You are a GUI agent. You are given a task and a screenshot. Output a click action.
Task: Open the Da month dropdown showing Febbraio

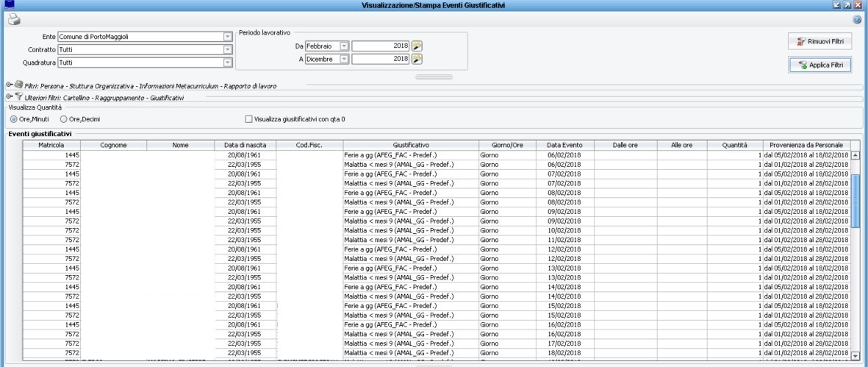click(x=344, y=46)
